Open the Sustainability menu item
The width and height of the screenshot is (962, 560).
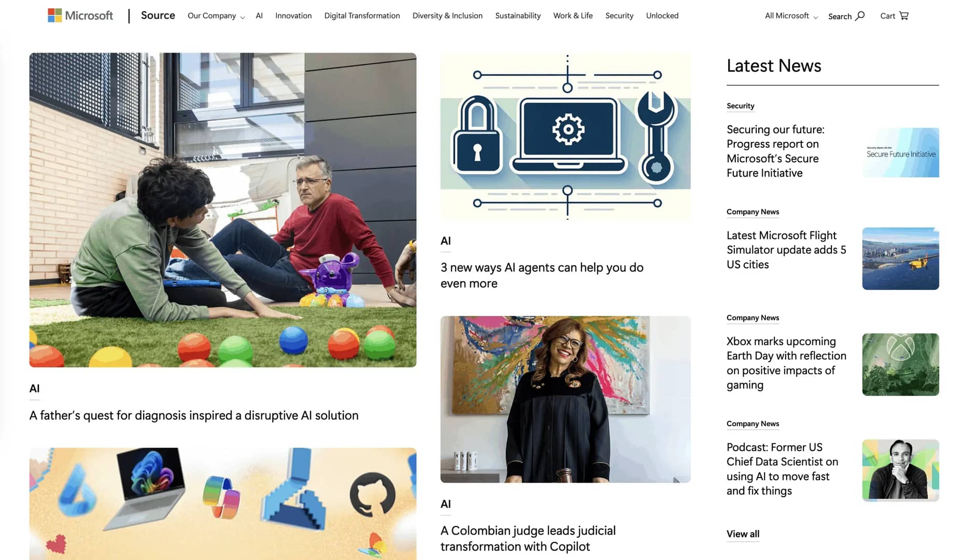[x=518, y=16]
